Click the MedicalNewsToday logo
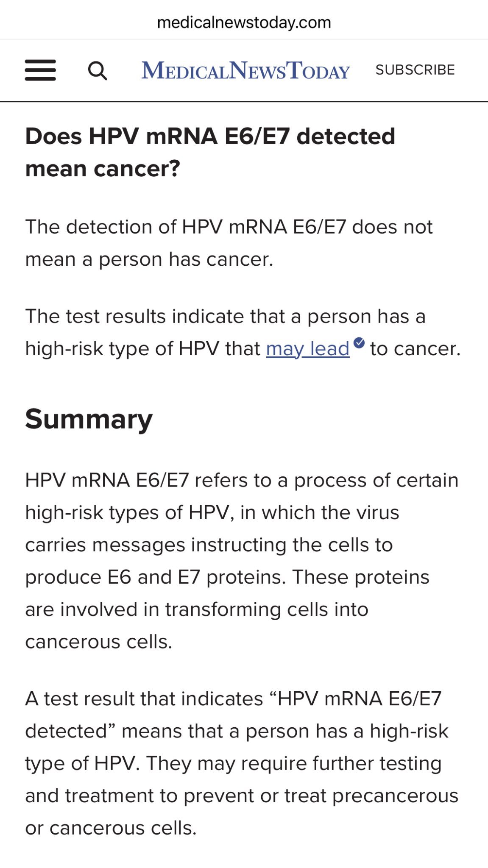The width and height of the screenshot is (488, 868). pyautogui.click(x=245, y=70)
